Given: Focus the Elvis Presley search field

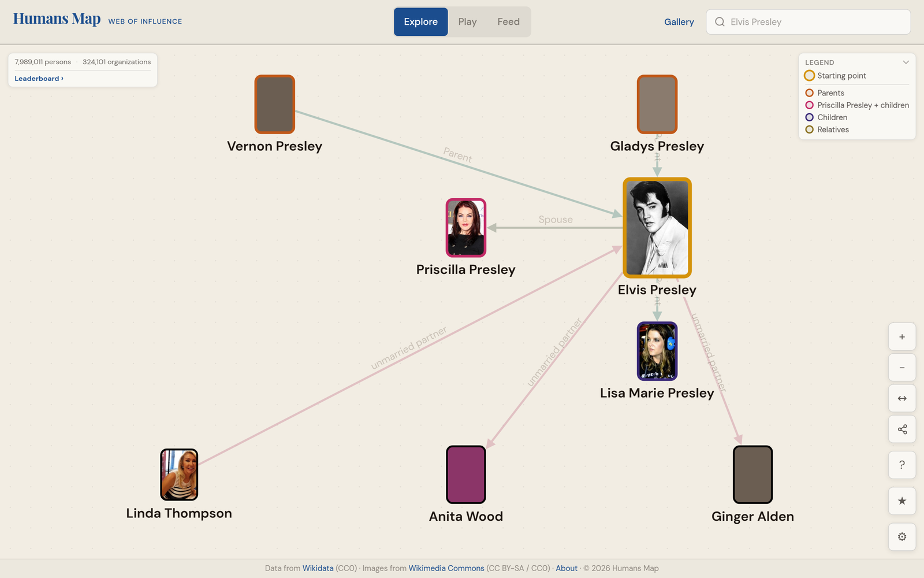Looking at the screenshot, I should 808,22.
